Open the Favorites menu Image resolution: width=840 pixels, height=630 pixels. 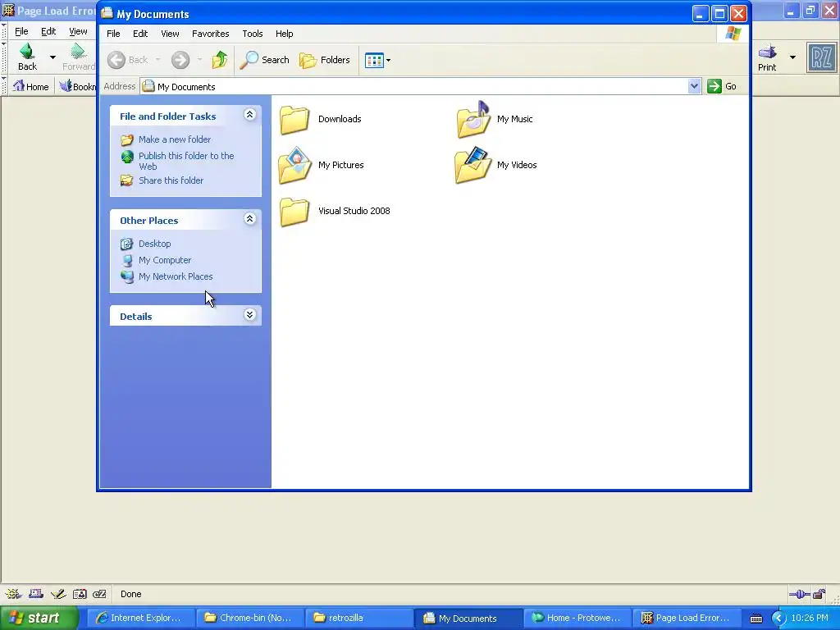211,34
